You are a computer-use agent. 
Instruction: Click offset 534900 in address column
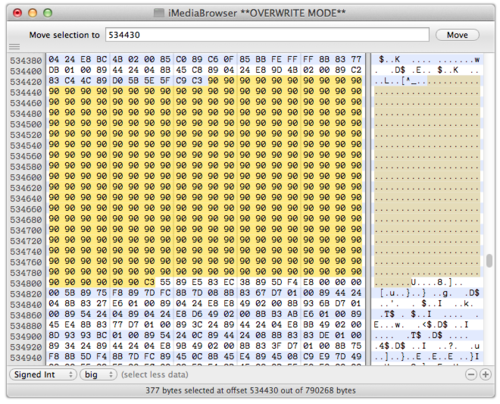pos(26,336)
